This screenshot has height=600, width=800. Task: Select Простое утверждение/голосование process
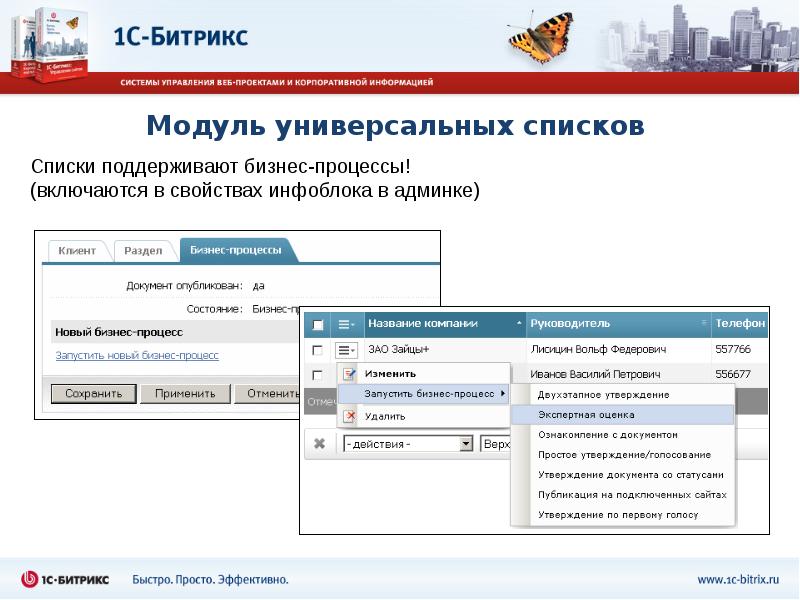coord(622,455)
